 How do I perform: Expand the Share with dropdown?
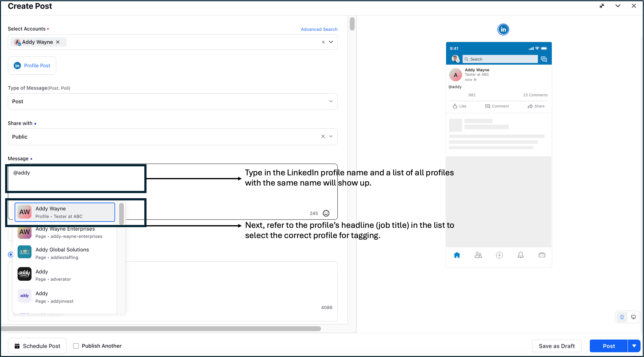click(331, 136)
